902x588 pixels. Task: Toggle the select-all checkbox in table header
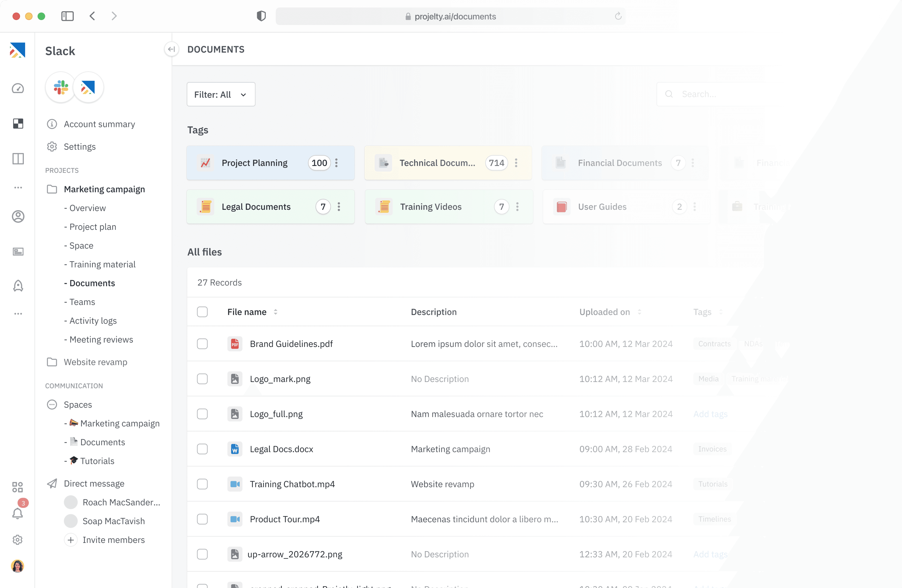click(202, 312)
